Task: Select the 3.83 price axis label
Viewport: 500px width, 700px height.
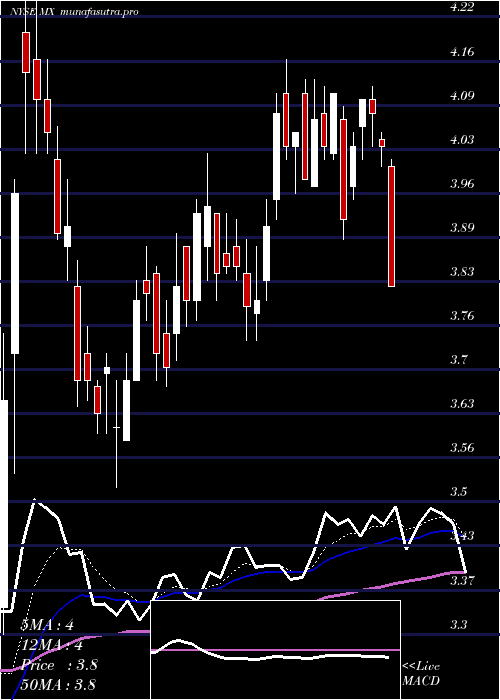Action: (x=462, y=271)
